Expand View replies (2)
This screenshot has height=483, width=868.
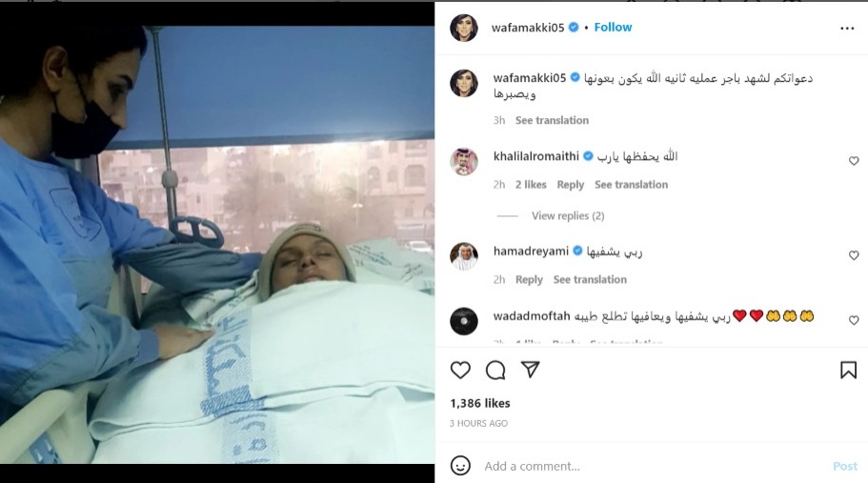coord(568,215)
